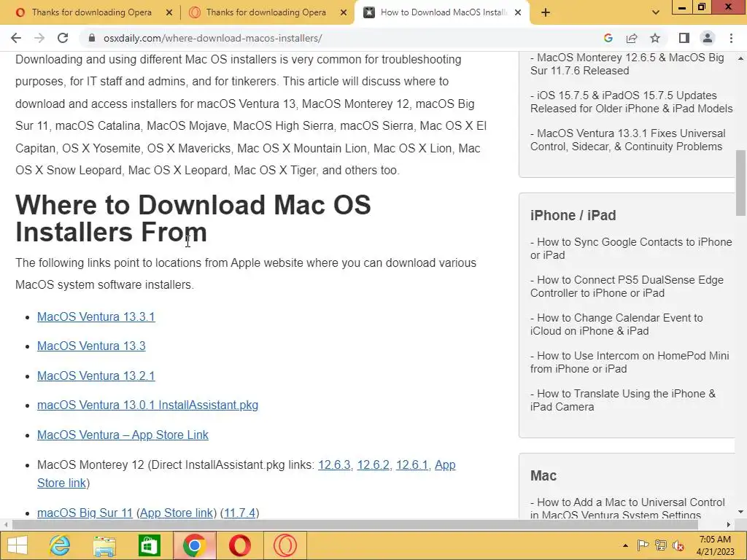Click the Chrome taskbar icon
The height and width of the screenshot is (560, 747).
(194, 545)
